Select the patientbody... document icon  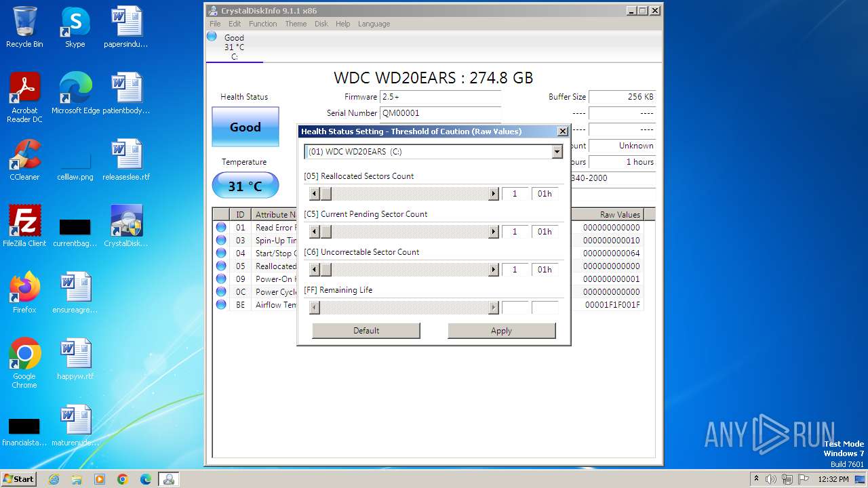click(126, 94)
